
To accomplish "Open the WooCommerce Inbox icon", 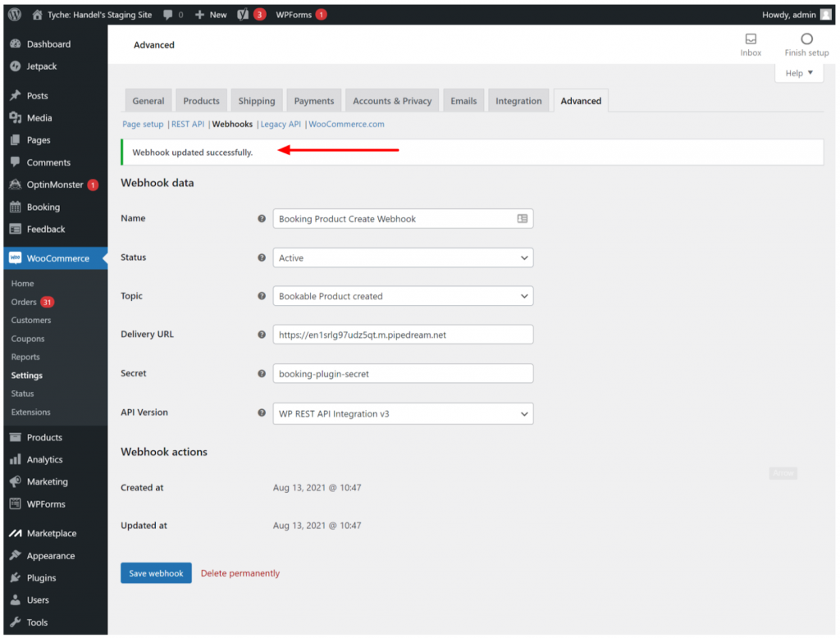I will [x=751, y=39].
